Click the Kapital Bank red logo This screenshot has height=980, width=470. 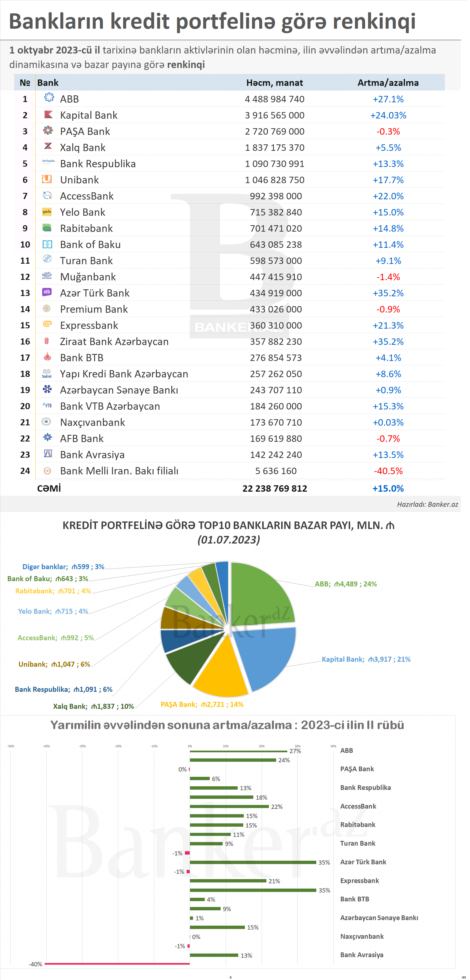click(x=48, y=115)
